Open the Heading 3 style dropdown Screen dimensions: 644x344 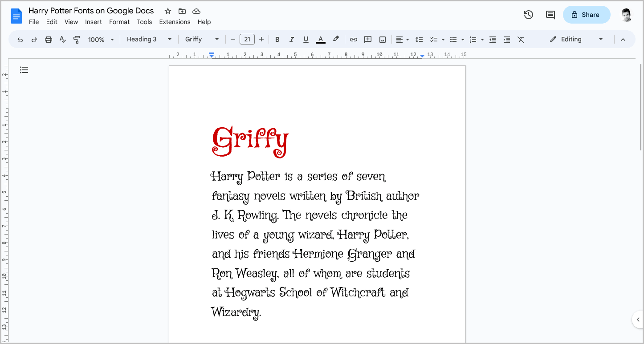148,39
